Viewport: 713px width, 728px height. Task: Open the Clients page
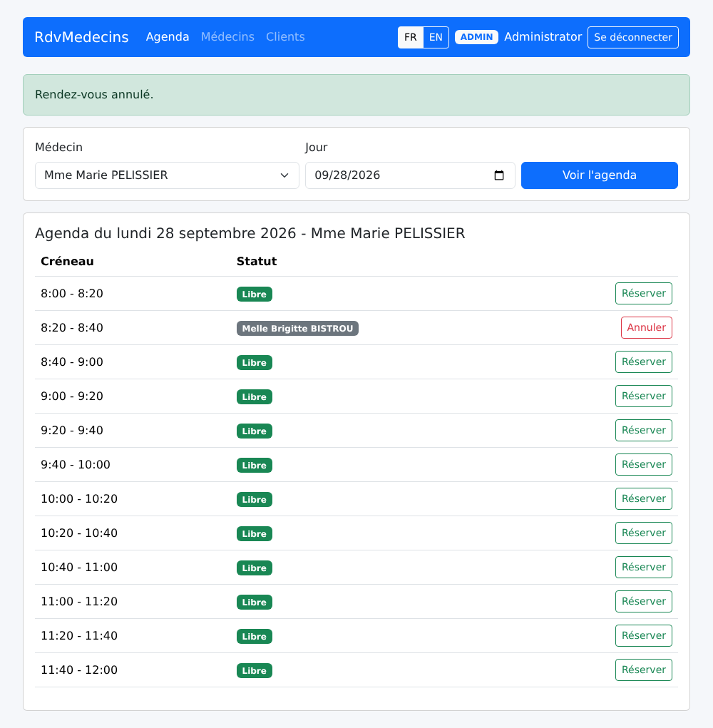click(x=285, y=37)
